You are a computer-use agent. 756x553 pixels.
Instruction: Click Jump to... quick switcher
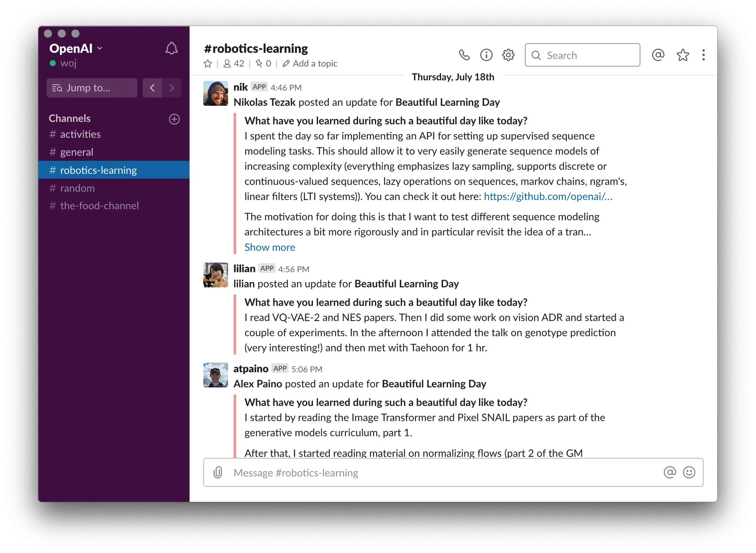(92, 88)
